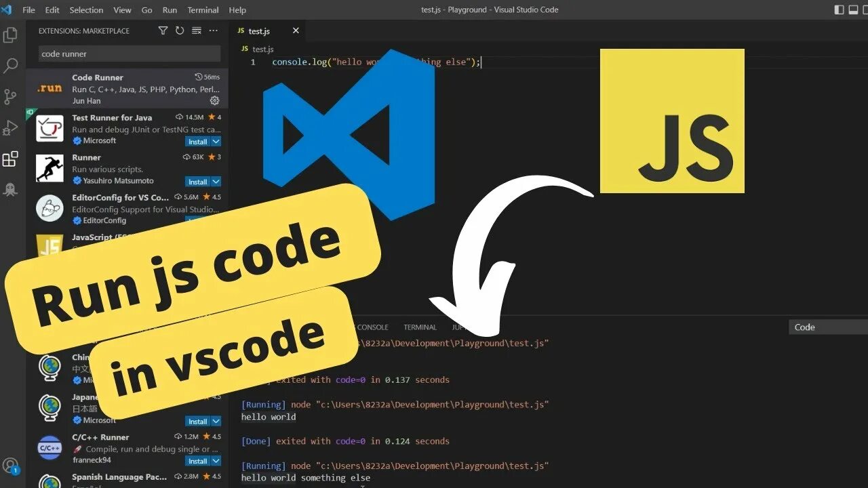Screen dimensions: 868x488
Task: Open the Run and Debug view
Action: click(10, 128)
